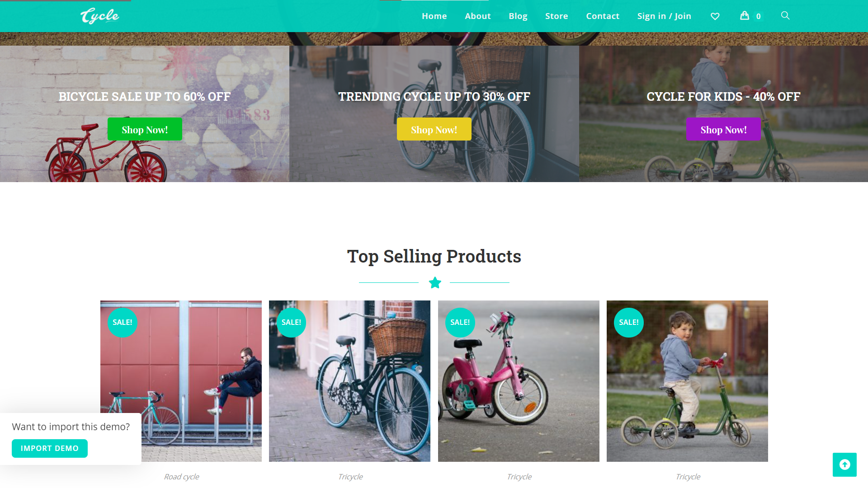Click the yellow Shop Now! button
The width and height of the screenshot is (868, 488).
click(x=434, y=129)
